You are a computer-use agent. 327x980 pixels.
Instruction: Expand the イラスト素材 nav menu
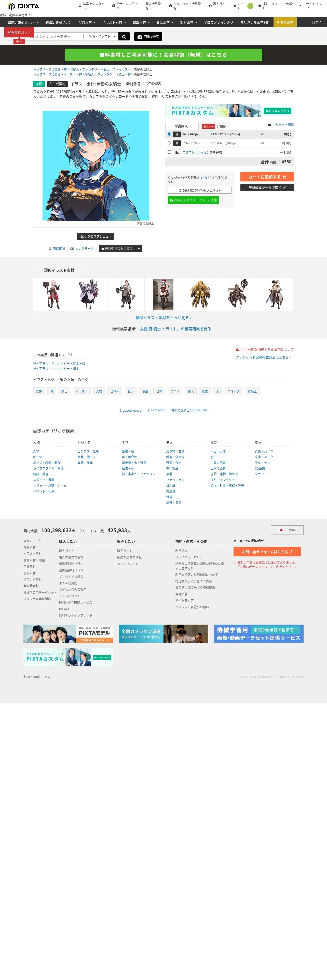tap(114, 22)
